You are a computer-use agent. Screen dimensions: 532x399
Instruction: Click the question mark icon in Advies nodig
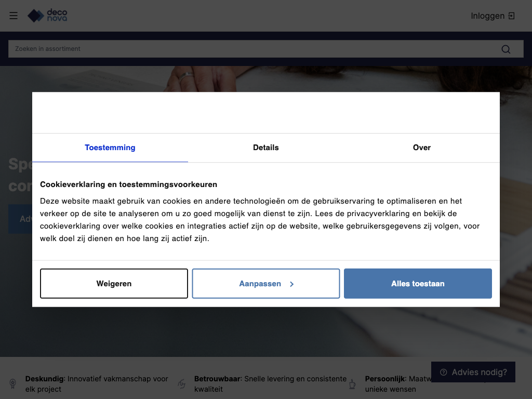pyautogui.click(x=444, y=373)
